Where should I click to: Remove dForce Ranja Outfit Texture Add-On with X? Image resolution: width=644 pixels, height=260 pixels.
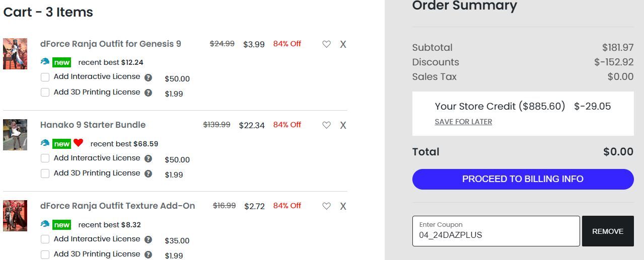[x=343, y=206]
